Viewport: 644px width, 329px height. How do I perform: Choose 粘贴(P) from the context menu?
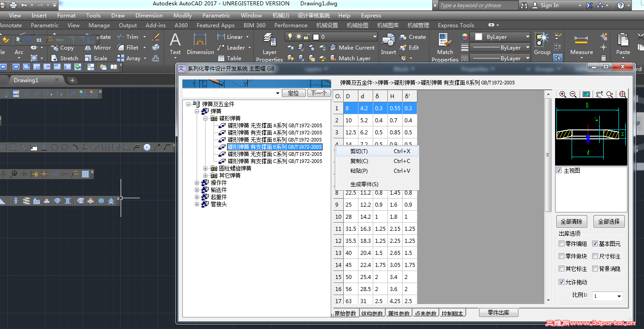pyautogui.click(x=377, y=171)
